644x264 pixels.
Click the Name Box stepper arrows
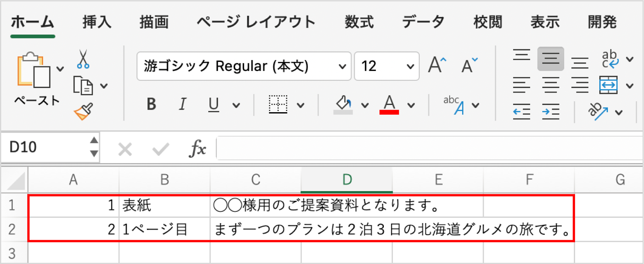pyautogui.click(x=94, y=147)
